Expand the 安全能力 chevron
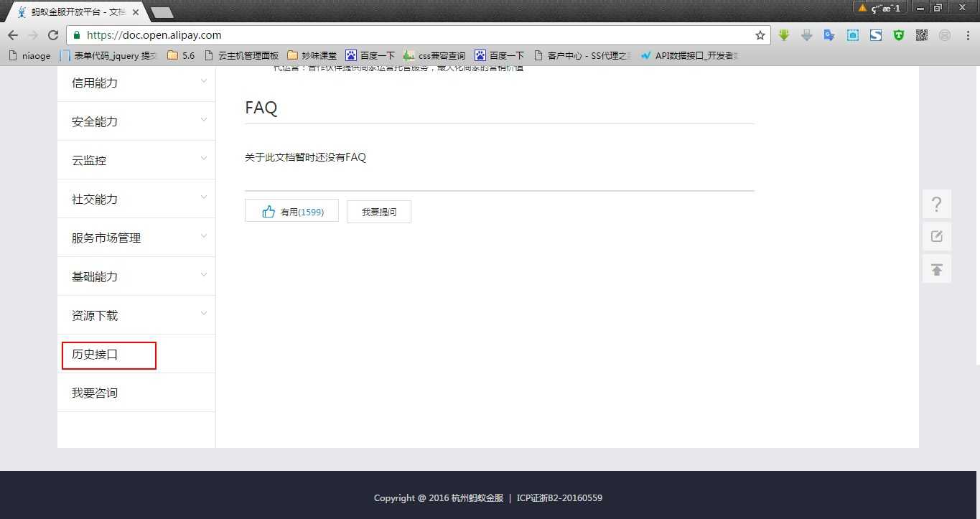 click(204, 120)
